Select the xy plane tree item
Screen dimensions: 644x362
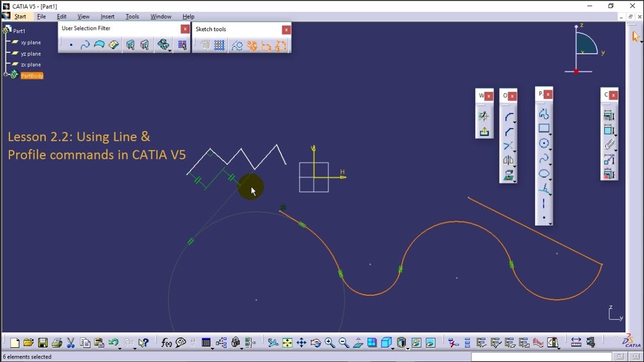(x=31, y=43)
